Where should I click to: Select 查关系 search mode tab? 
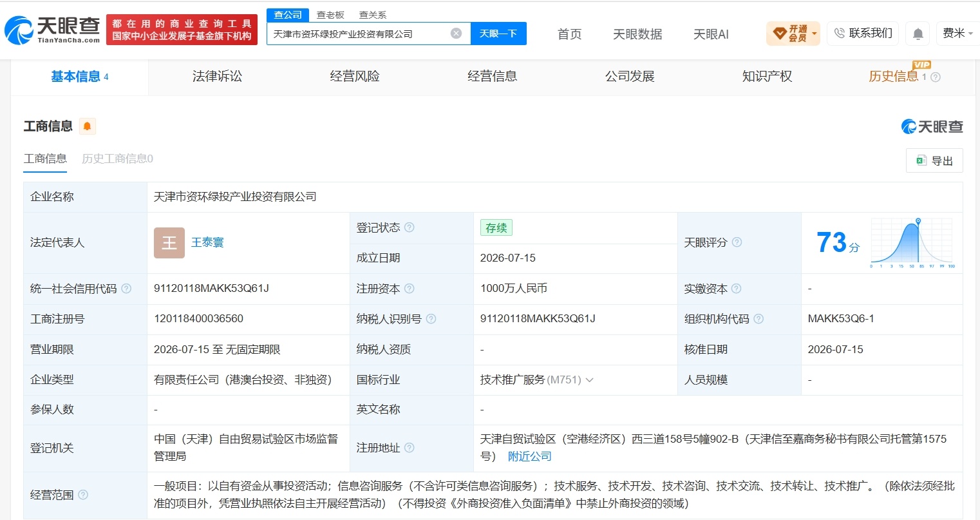pos(373,15)
